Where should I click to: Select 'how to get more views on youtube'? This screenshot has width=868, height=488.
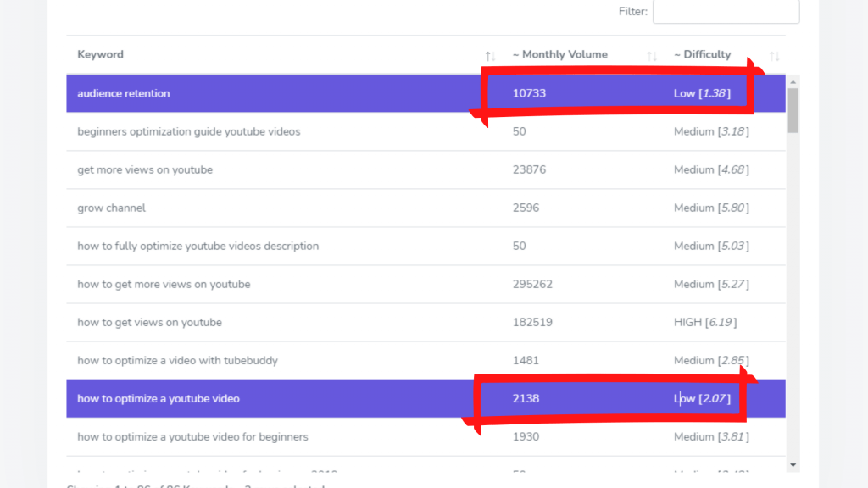pos(164,285)
